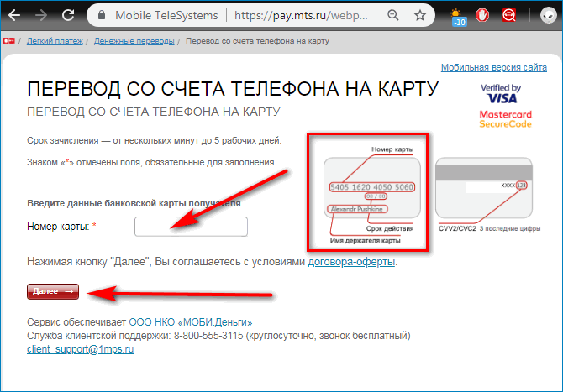The image size is (563, 392).
Task: Open ООО НКО «МОБИ.Деньги» link
Action: pos(190,322)
